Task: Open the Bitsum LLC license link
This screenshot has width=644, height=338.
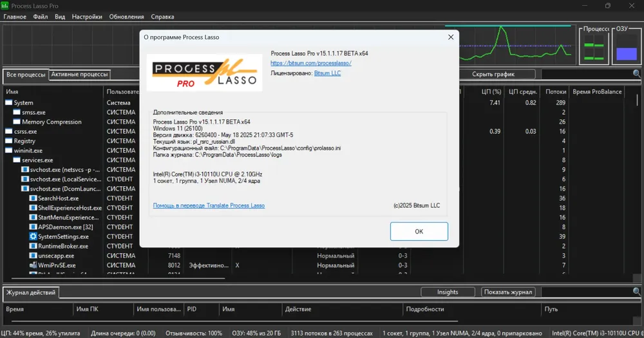Action: [327, 73]
